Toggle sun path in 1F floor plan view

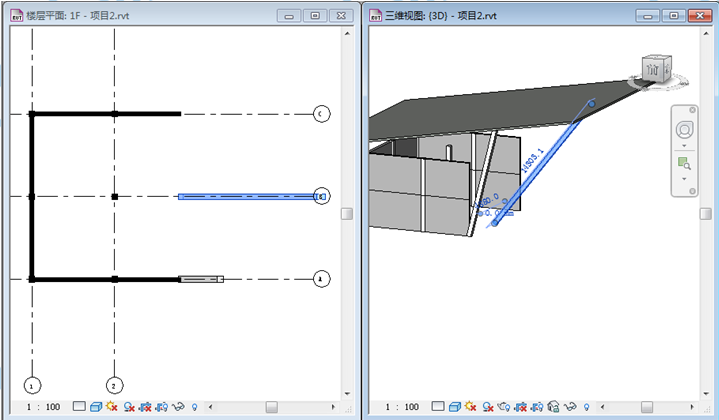pyautogui.click(x=112, y=406)
